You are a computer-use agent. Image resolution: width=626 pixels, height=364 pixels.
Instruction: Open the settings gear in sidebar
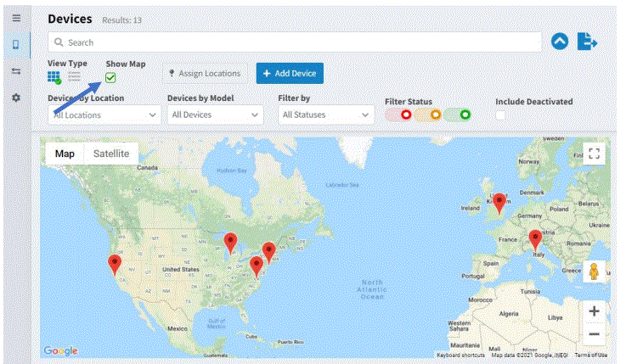(16, 98)
